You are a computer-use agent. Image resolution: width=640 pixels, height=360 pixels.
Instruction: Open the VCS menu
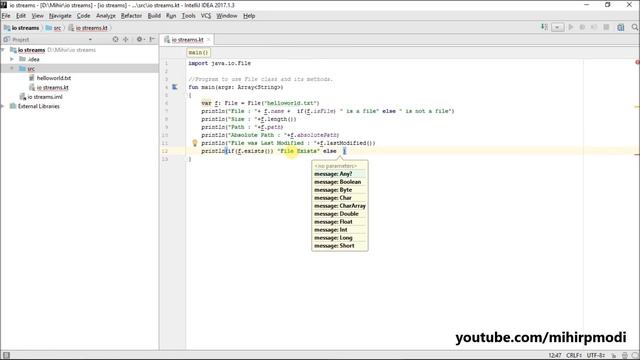(206, 16)
